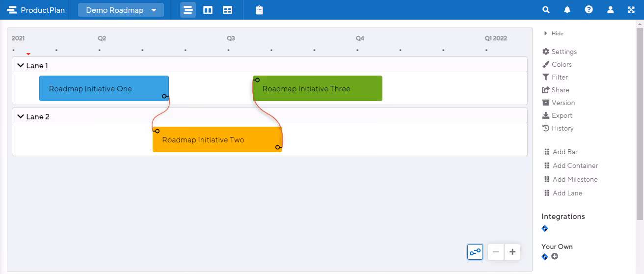Switch to list layout view
The image size is (644, 274).
click(x=208, y=10)
